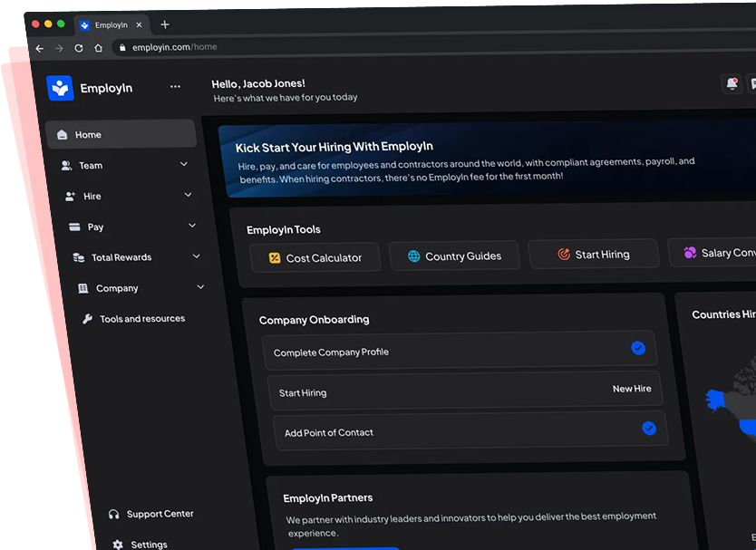Click the EmployIn logo icon
This screenshot has height=550, width=756.
point(60,88)
